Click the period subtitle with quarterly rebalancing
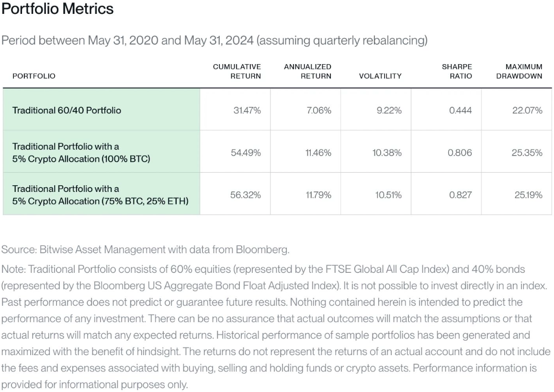This screenshot has height=392, width=554. coord(215,41)
